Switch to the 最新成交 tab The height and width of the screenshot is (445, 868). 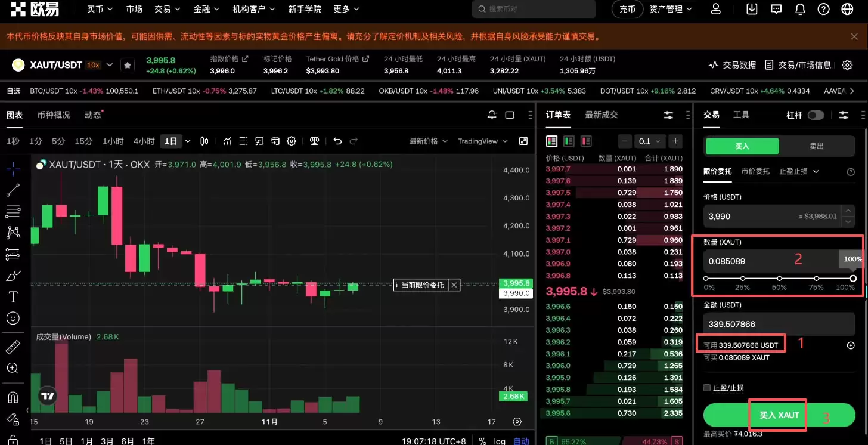602,115
